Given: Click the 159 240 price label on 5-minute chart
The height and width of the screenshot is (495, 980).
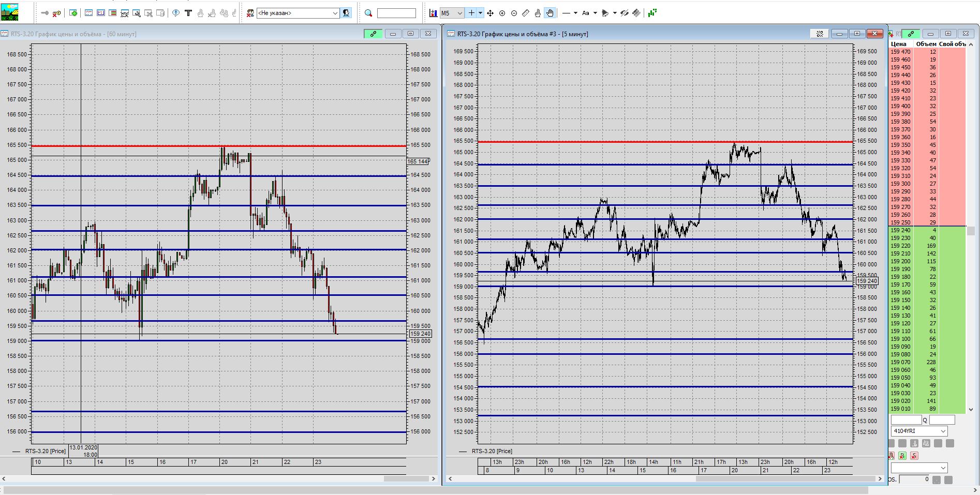Looking at the screenshot, I should click(x=867, y=281).
